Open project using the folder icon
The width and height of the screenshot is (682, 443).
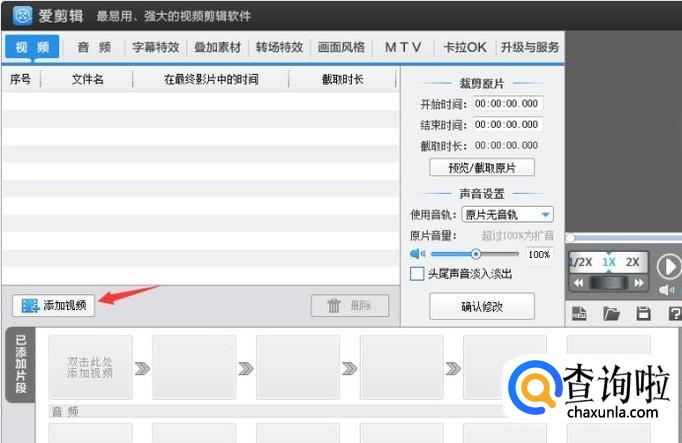click(611, 313)
